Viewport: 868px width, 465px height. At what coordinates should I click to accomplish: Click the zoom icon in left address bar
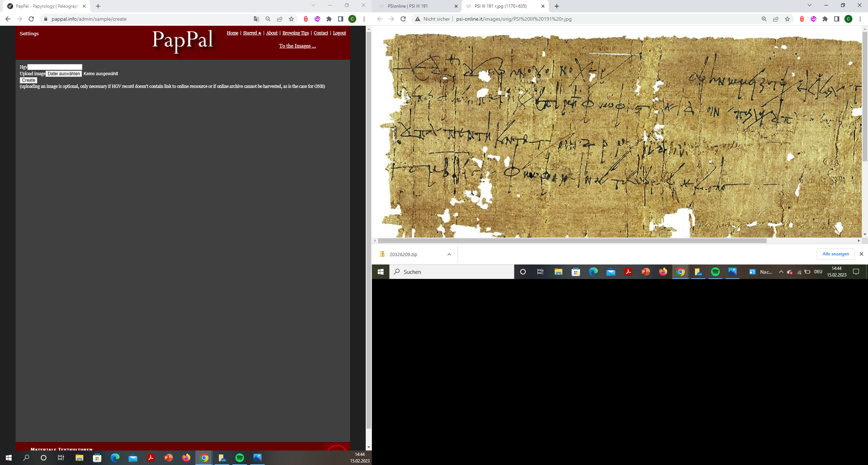(x=268, y=19)
